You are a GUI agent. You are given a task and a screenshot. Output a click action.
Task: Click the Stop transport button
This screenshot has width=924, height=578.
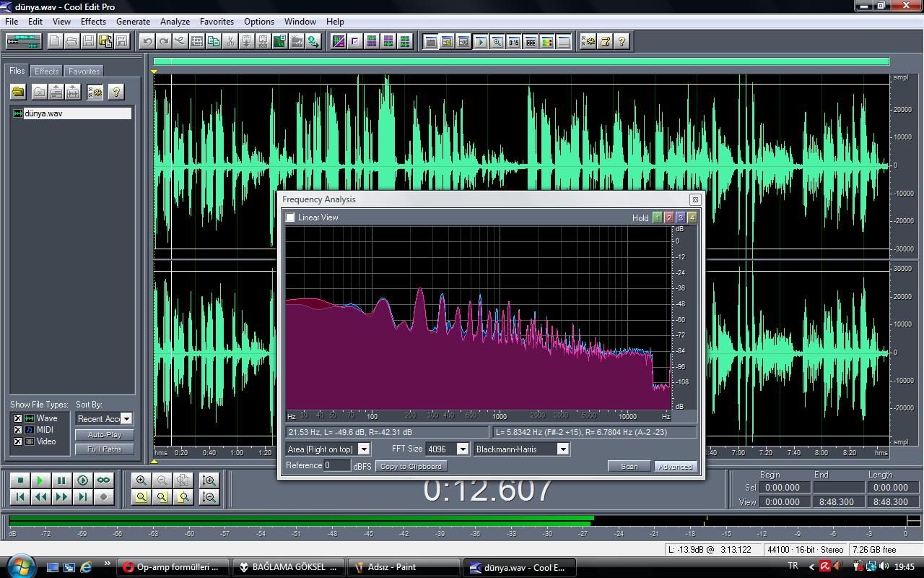coord(20,480)
